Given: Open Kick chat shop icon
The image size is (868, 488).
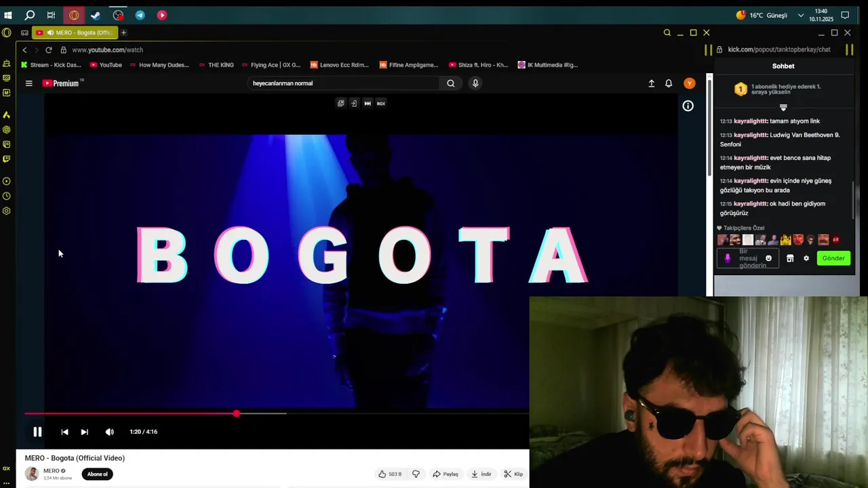Looking at the screenshot, I should pos(790,258).
